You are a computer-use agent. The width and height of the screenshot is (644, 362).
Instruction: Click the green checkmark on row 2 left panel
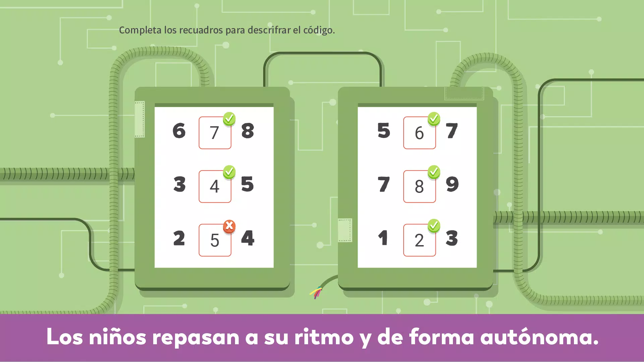(228, 172)
